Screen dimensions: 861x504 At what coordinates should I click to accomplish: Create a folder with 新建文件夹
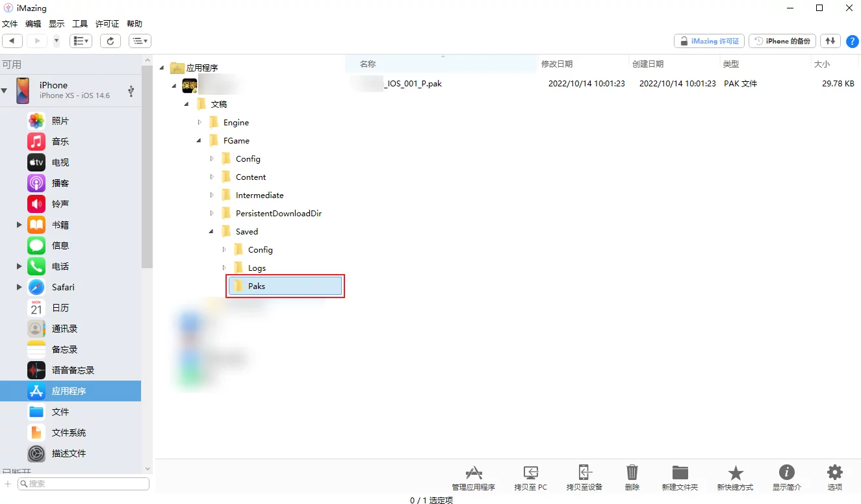[x=680, y=473]
